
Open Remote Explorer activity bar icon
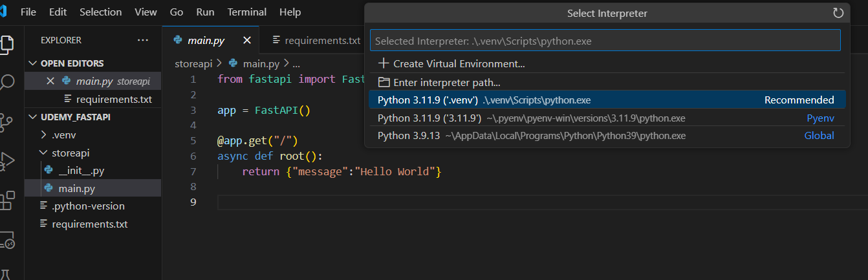click(6, 240)
